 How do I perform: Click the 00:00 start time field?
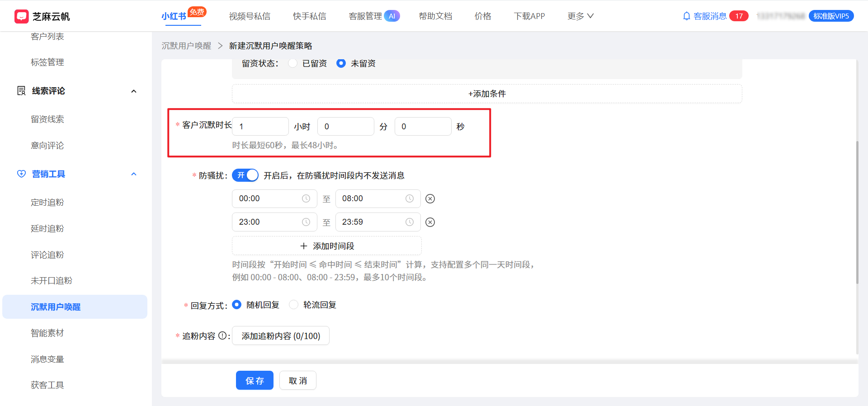tap(274, 198)
